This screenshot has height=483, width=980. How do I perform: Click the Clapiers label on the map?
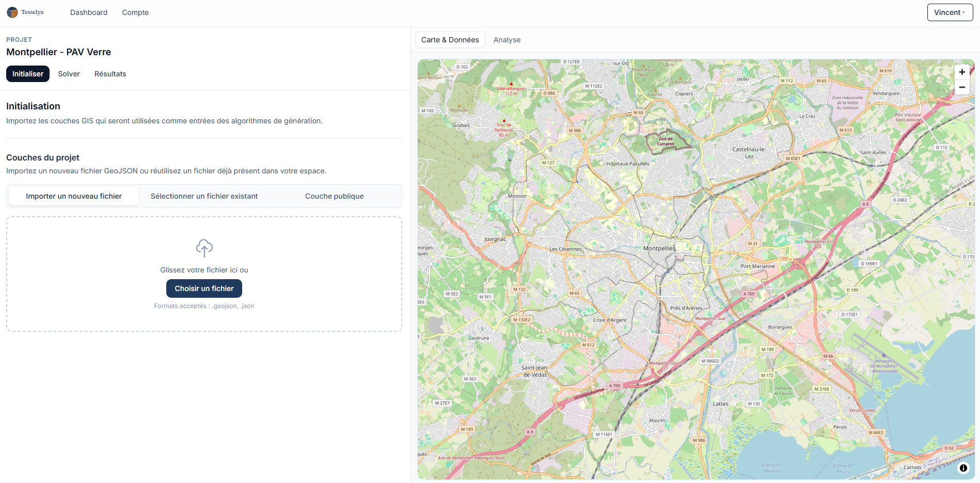pyautogui.click(x=684, y=94)
